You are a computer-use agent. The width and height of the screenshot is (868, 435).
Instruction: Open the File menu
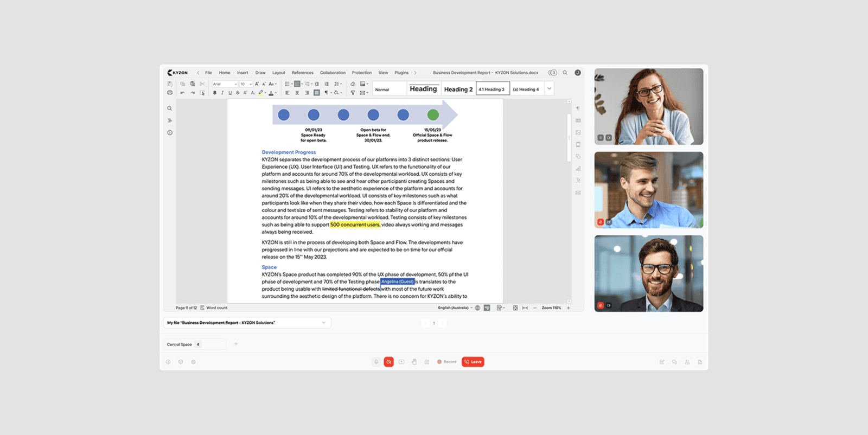pyautogui.click(x=208, y=73)
